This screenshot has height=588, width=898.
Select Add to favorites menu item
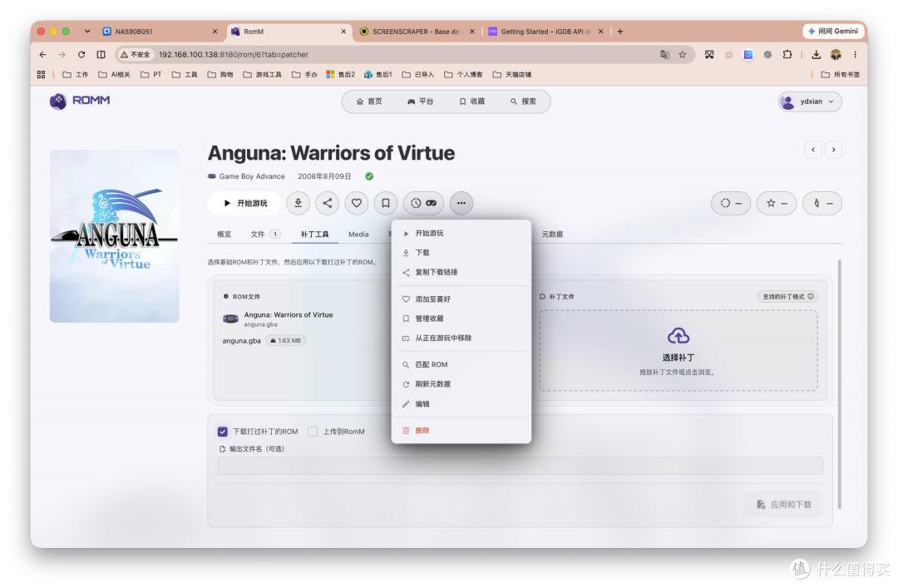(461, 299)
